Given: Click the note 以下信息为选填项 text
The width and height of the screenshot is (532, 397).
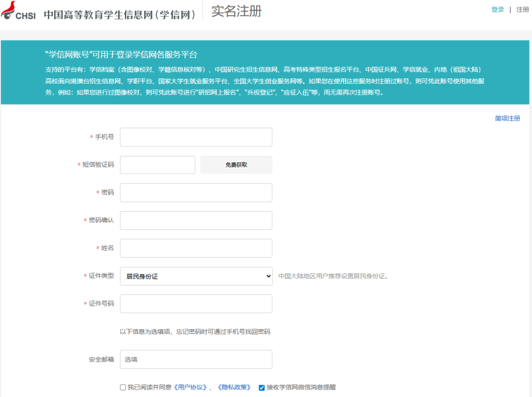Looking at the screenshot, I should coord(195,331).
